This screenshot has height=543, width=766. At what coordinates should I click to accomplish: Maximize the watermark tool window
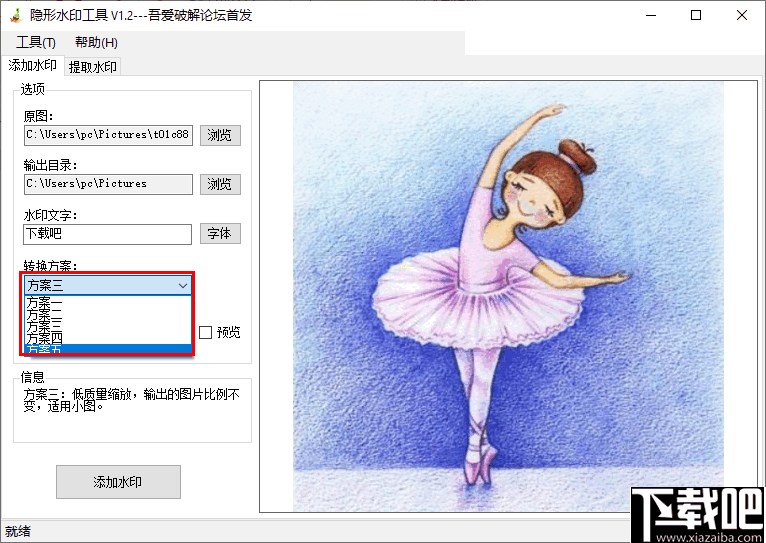696,16
